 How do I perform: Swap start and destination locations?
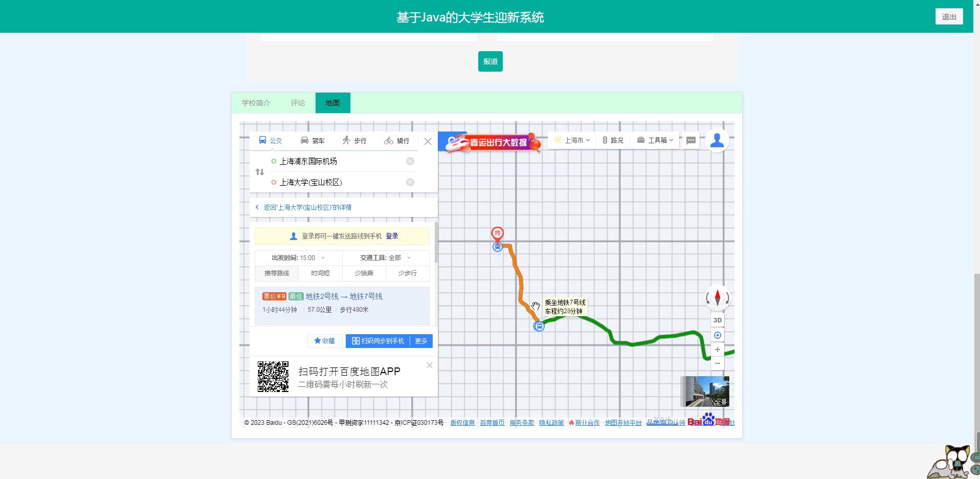(x=260, y=172)
